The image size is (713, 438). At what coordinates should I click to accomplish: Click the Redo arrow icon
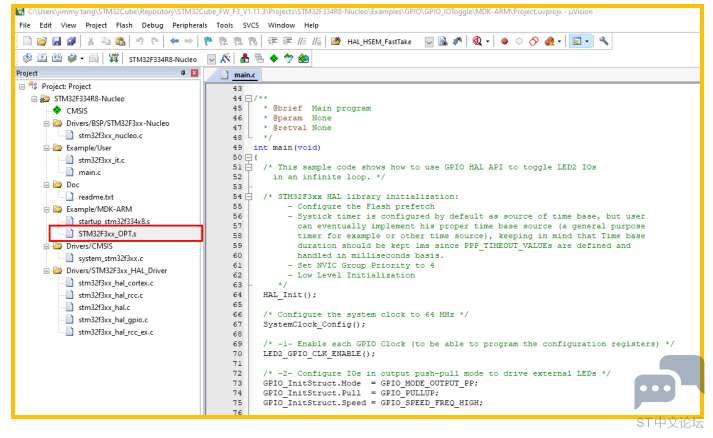click(155, 41)
